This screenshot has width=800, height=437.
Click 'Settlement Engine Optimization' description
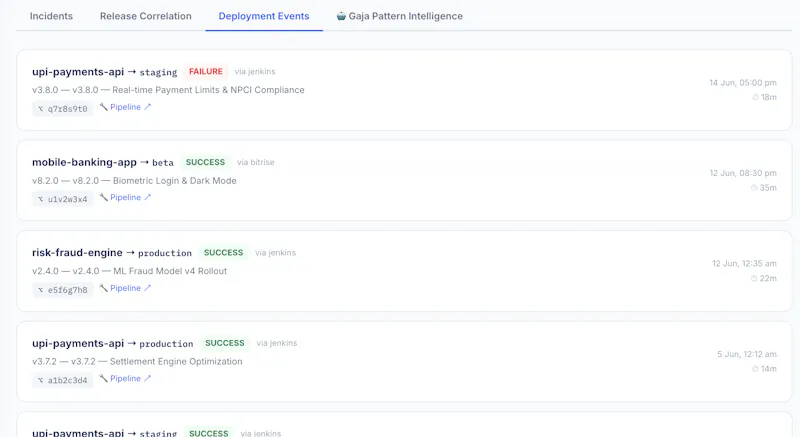click(x=176, y=362)
